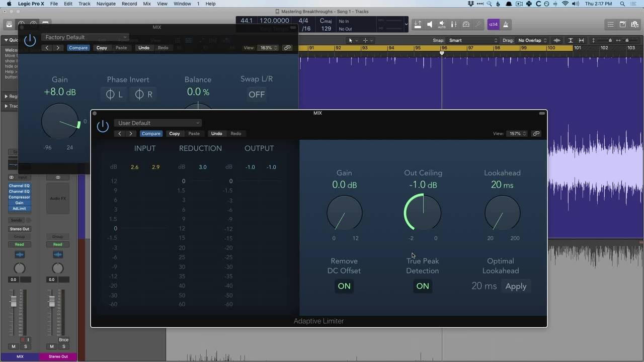Toggle Swap L/R OFF button
Viewport: 644px width, 362px height.
point(257,95)
